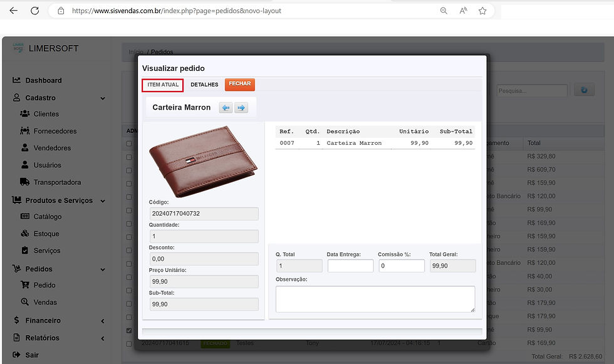Toggle checkbox for order 20240717041615
The height and width of the screenshot is (364, 614).
(x=129, y=344)
